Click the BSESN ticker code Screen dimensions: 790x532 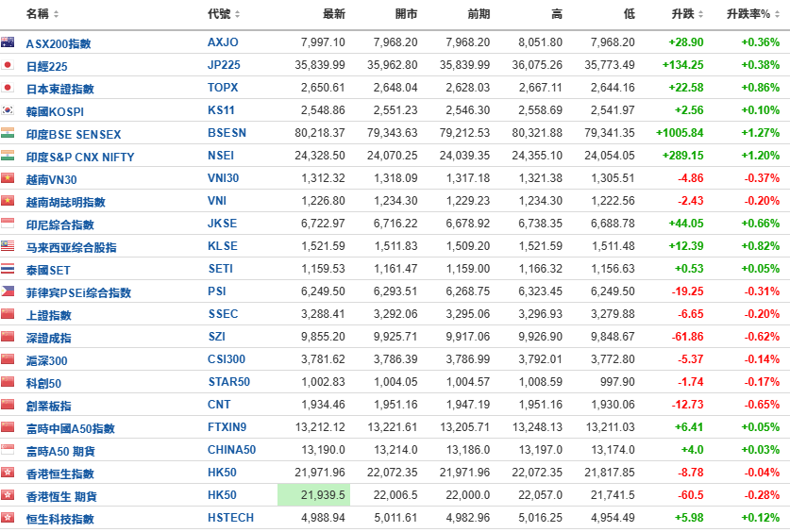pyautogui.click(x=227, y=133)
